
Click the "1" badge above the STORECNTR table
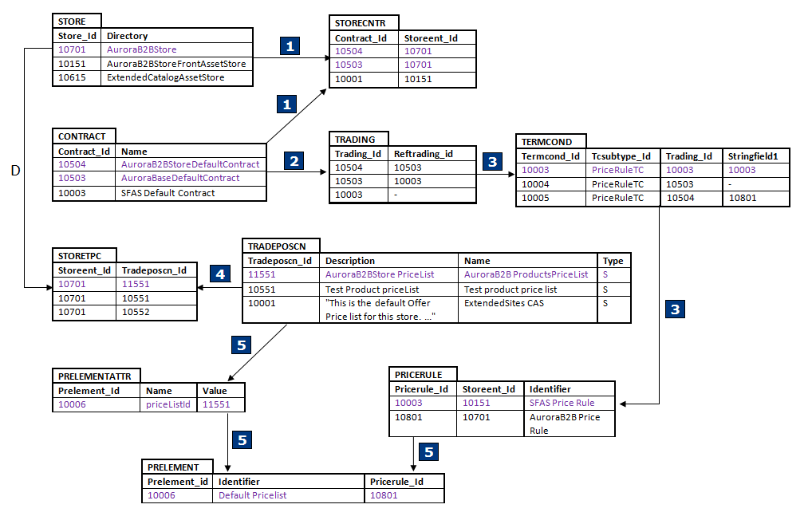point(290,46)
